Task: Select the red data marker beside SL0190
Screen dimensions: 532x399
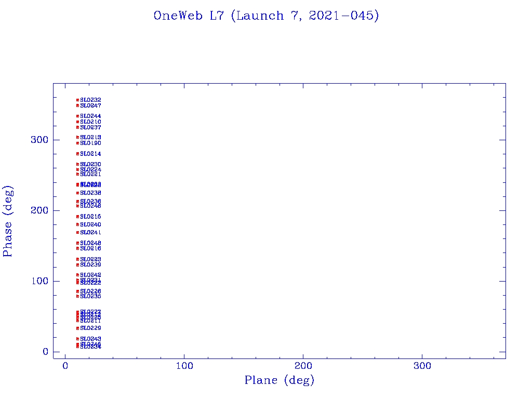Action: pos(78,143)
